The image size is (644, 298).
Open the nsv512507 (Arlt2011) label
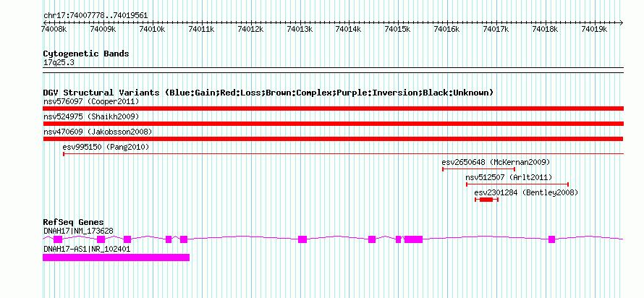point(509,177)
